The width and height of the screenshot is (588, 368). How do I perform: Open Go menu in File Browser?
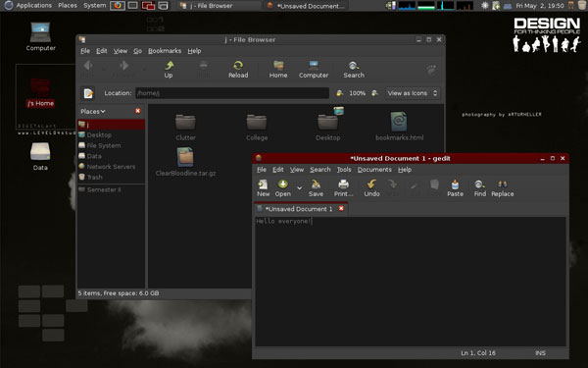tap(137, 51)
